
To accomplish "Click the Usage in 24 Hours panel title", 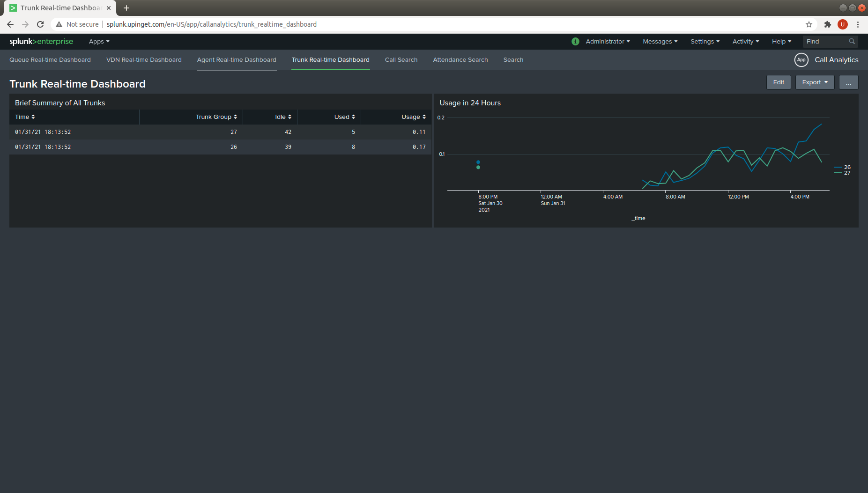I will 470,103.
